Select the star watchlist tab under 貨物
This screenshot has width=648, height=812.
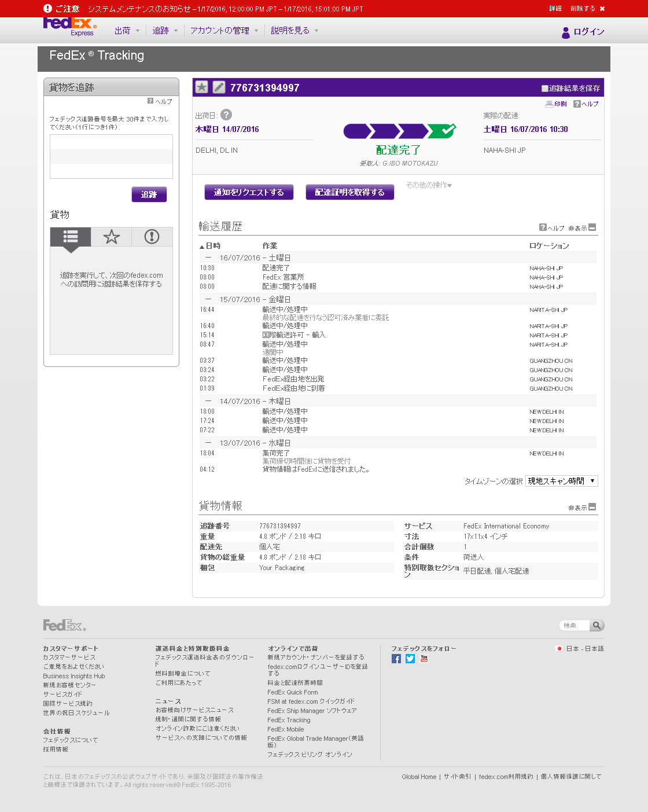pyautogui.click(x=111, y=236)
